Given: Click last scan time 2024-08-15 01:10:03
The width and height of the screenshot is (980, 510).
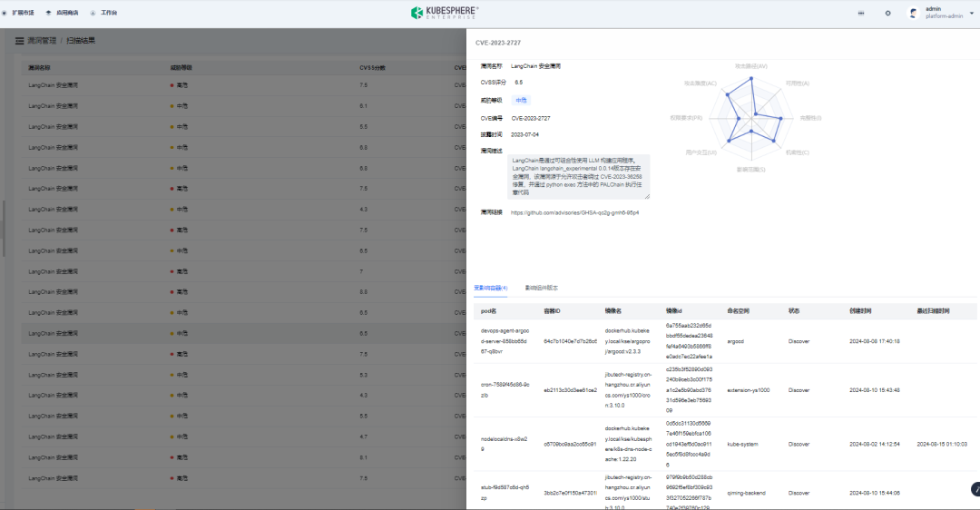Looking at the screenshot, I should pyautogui.click(x=942, y=445).
